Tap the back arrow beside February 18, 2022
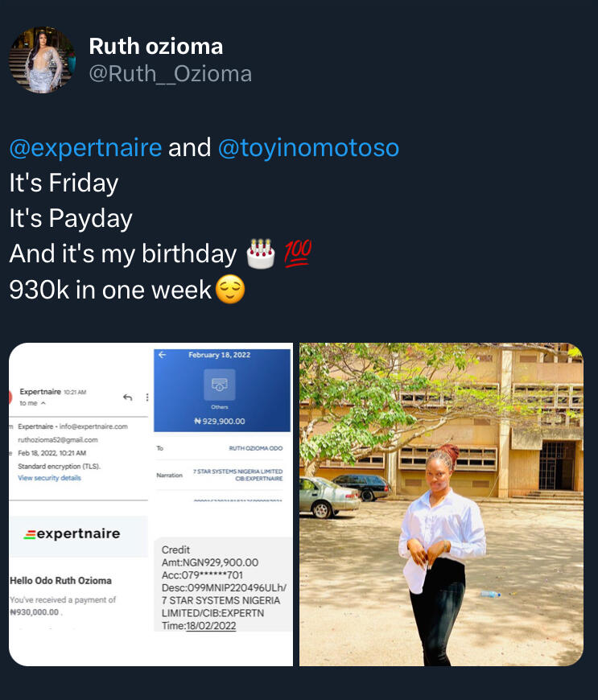Viewport: 598px width, 700px height. (x=163, y=355)
